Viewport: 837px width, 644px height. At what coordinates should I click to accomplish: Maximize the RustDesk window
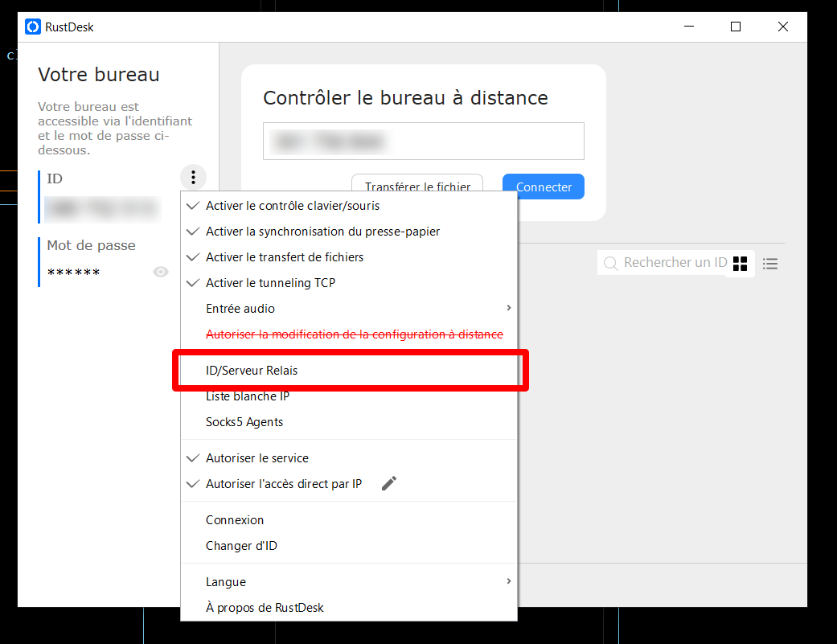click(736, 27)
